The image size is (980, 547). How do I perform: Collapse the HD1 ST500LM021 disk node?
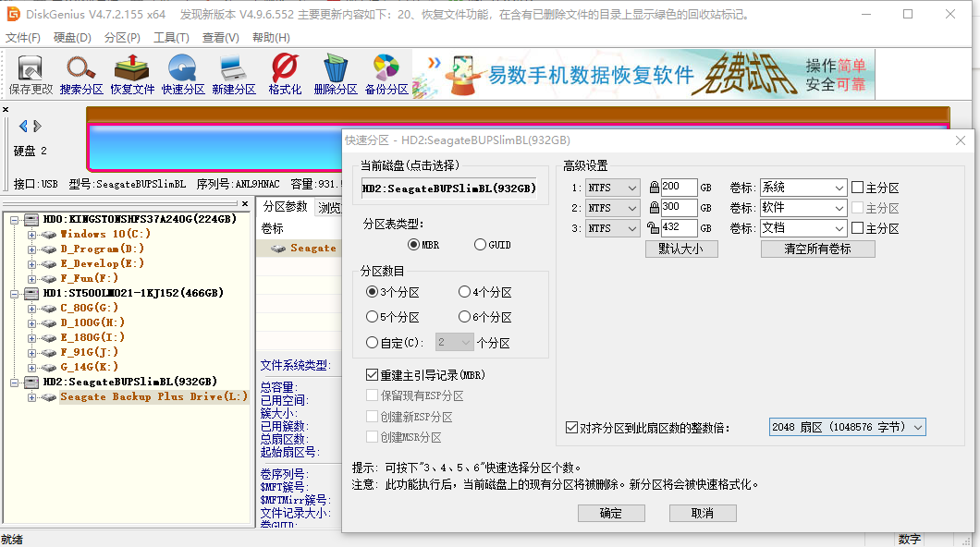[14, 293]
